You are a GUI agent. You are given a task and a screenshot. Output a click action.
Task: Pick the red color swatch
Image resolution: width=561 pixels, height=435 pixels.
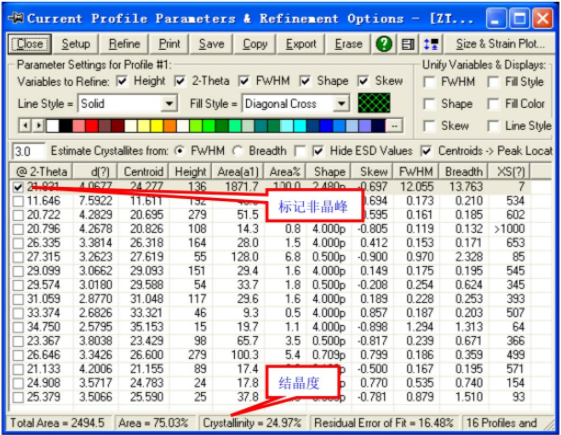[x=92, y=126]
